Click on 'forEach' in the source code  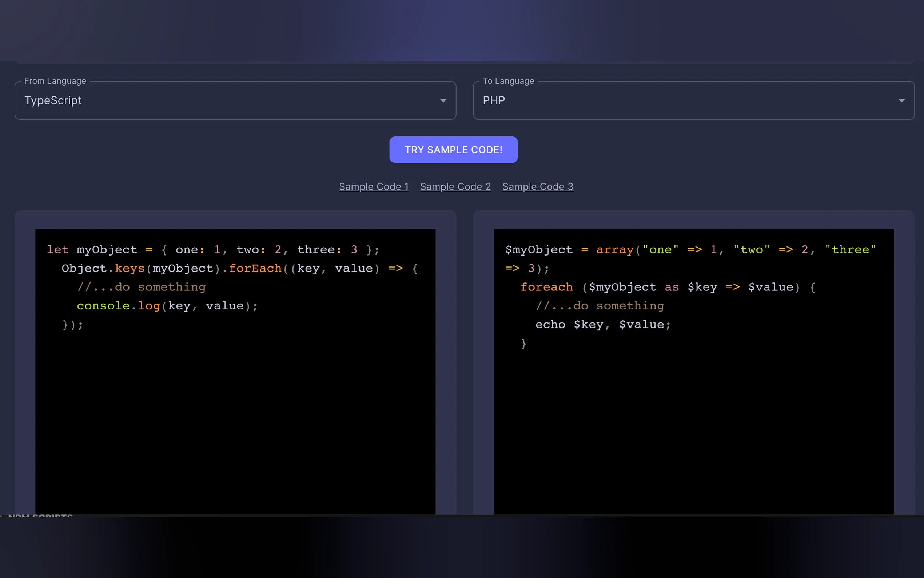pyautogui.click(x=255, y=268)
